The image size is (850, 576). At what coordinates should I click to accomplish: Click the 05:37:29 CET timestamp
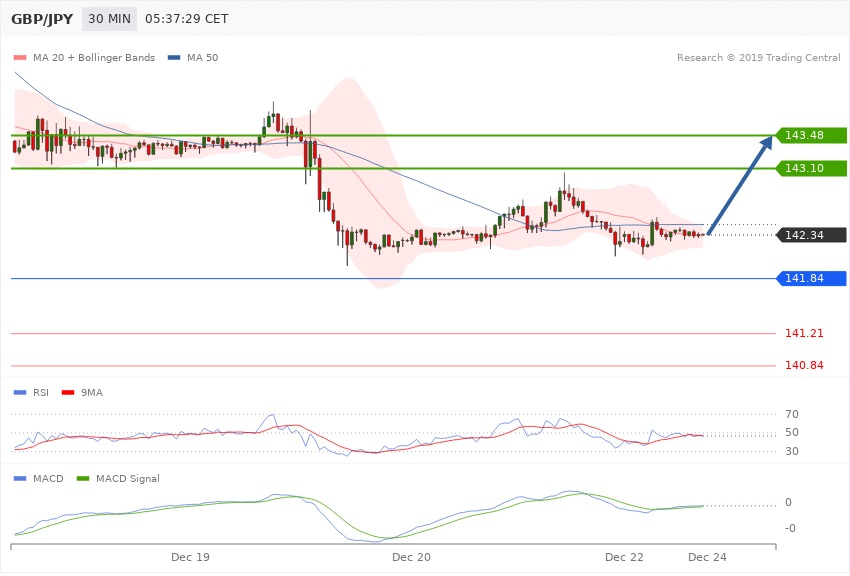pos(187,19)
